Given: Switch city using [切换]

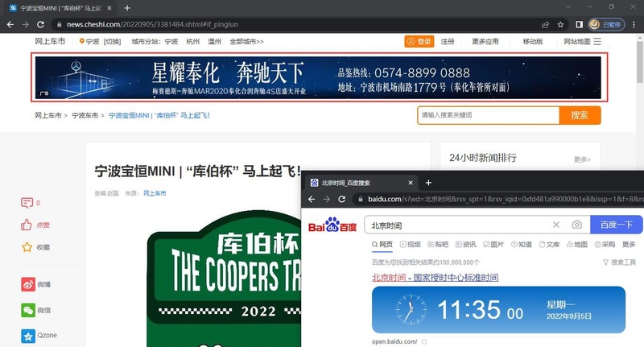Looking at the screenshot, I should point(112,42).
